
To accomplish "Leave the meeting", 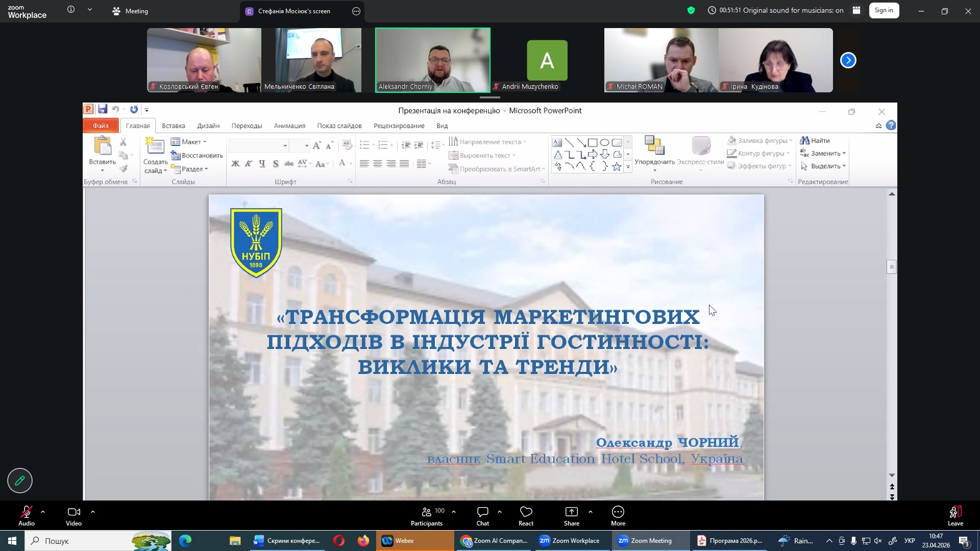I will 955,512.
